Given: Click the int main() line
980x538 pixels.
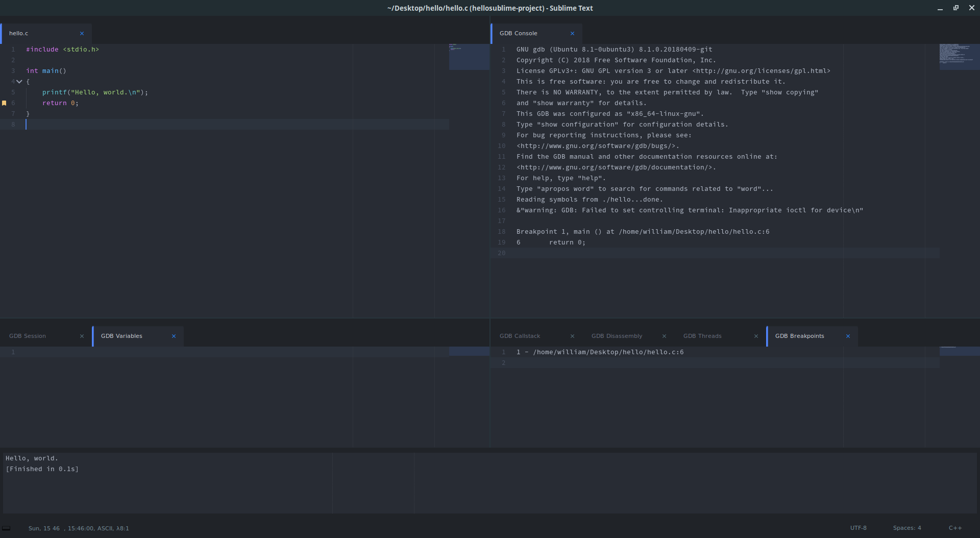Looking at the screenshot, I should tap(46, 71).
